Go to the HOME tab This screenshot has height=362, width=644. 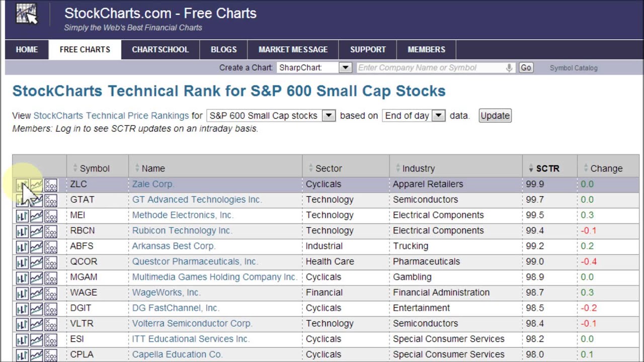pyautogui.click(x=27, y=49)
